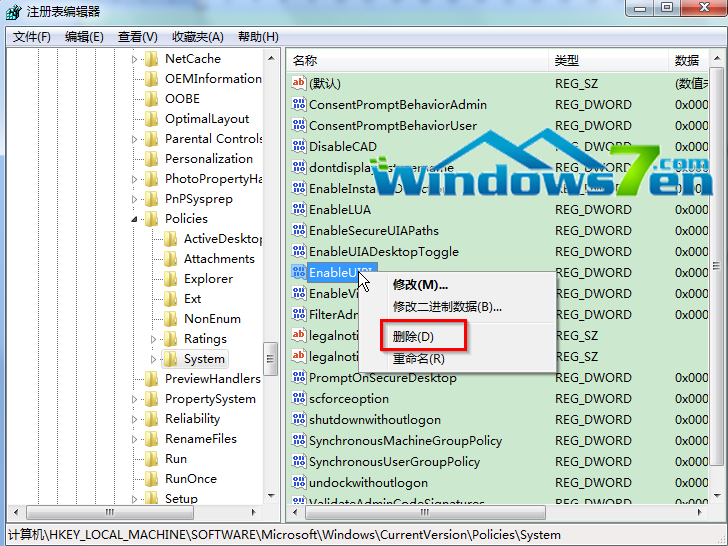The height and width of the screenshot is (546, 728).
Task: Click the folder icon next to NetCache
Action: (x=151, y=59)
